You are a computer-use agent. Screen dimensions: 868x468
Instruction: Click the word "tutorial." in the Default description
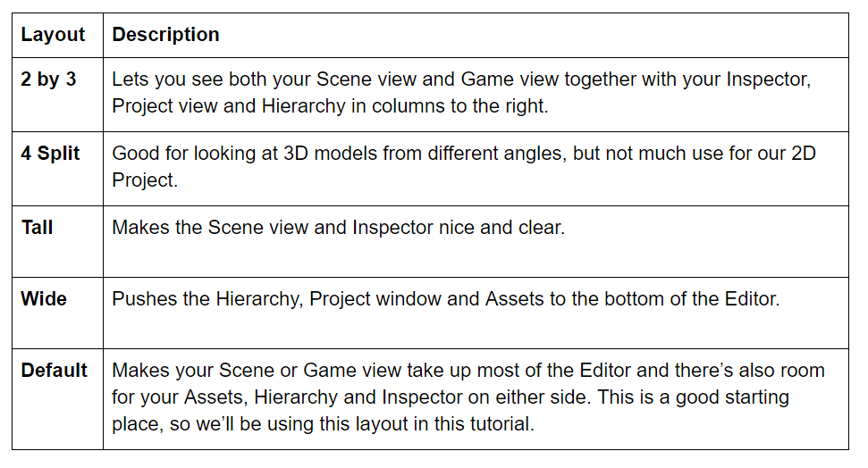pos(504,423)
